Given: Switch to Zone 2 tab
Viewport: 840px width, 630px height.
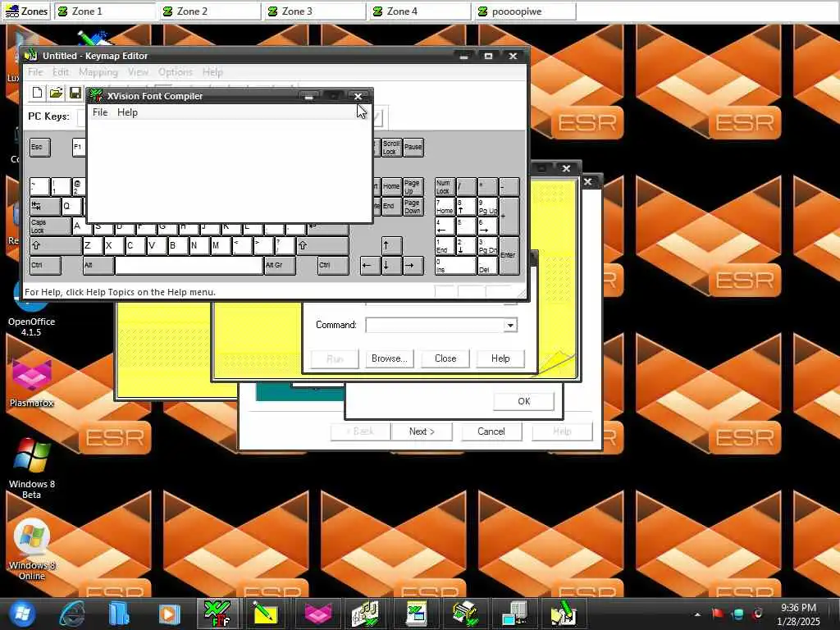Looking at the screenshot, I should point(210,11).
